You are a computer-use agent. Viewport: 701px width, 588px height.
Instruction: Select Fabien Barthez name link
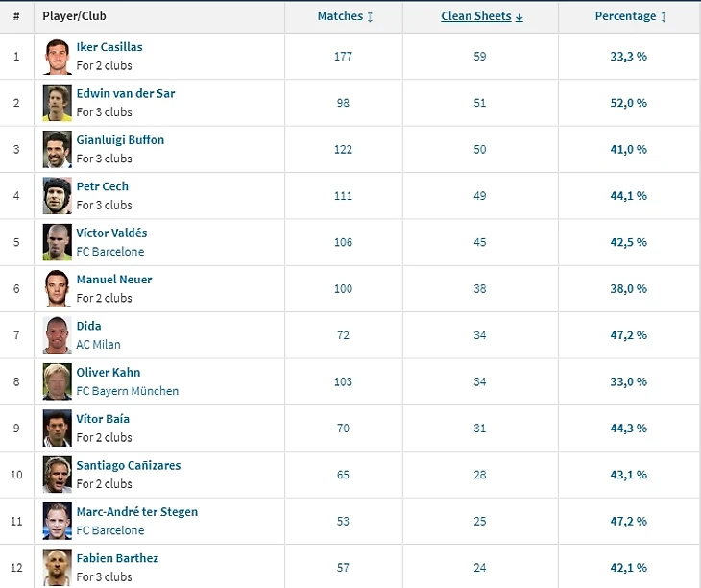[117, 558]
